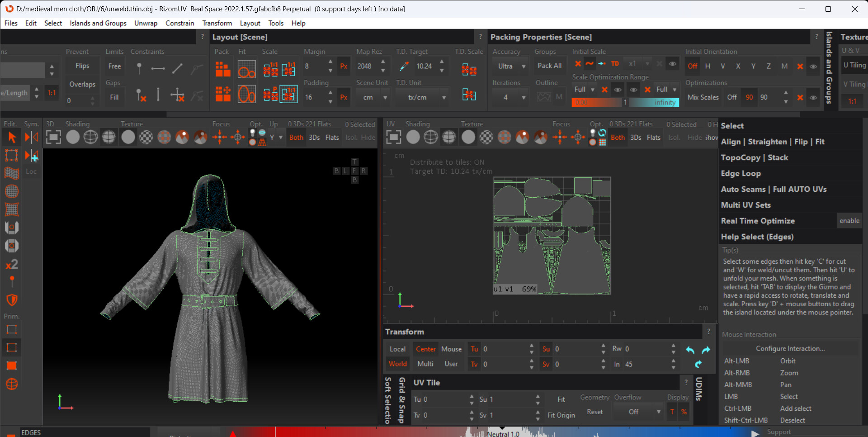Activate the symmetry icon in Sym column
This screenshot has height=437, width=868.
pyautogui.click(x=31, y=137)
